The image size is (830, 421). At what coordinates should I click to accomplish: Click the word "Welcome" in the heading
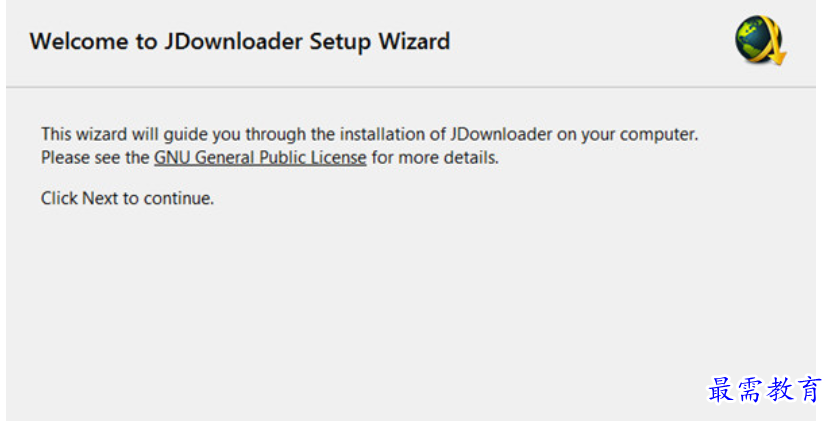click(x=74, y=42)
